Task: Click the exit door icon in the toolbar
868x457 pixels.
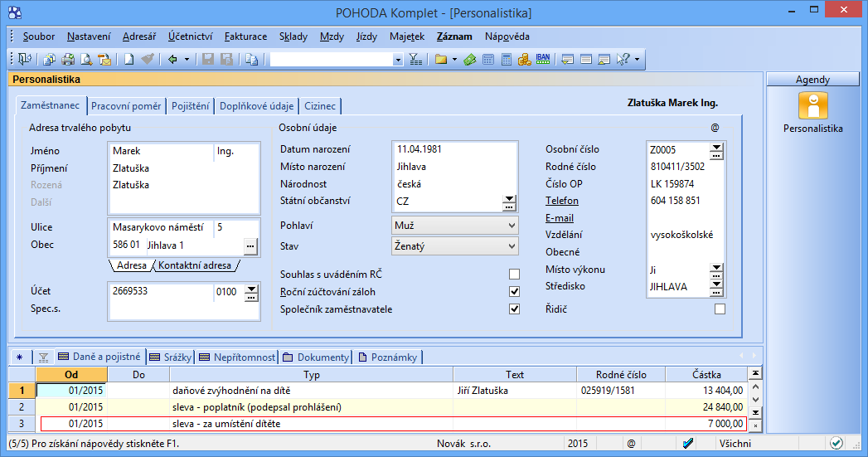Action: coord(23,60)
